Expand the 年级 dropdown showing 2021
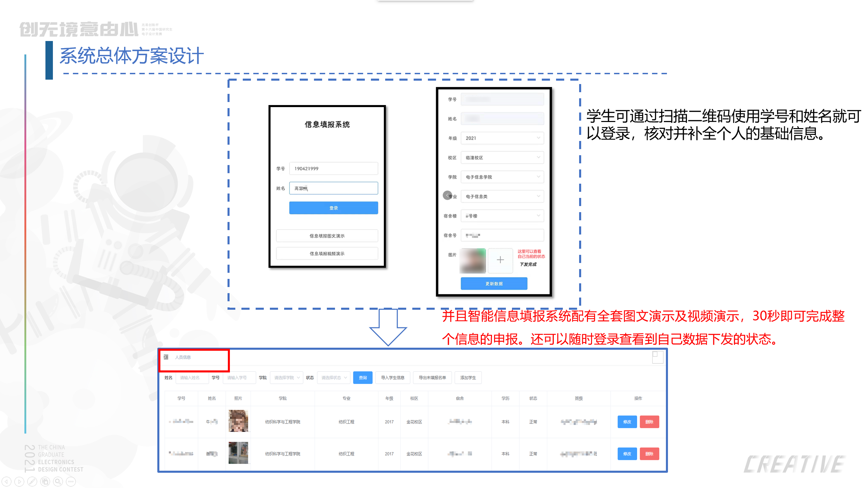Image resolution: width=868 pixels, height=488 pixels. pyautogui.click(x=502, y=138)
